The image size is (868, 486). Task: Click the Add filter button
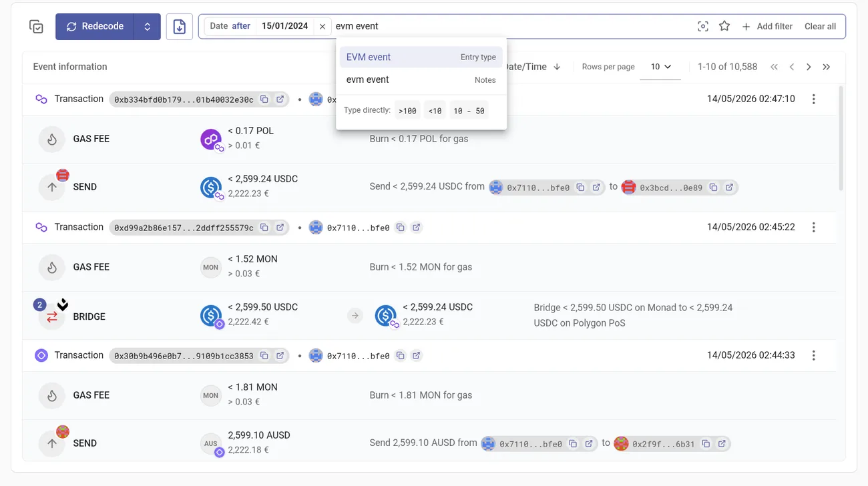pyautogui.click(x=767, y=27)
